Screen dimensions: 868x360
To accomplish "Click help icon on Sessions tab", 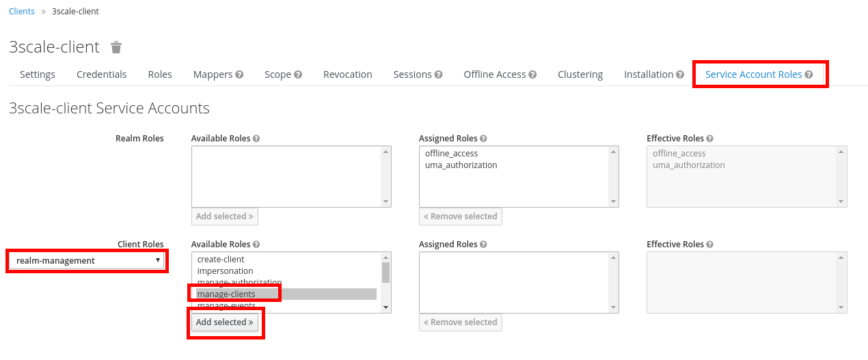I will click(438, 74).
